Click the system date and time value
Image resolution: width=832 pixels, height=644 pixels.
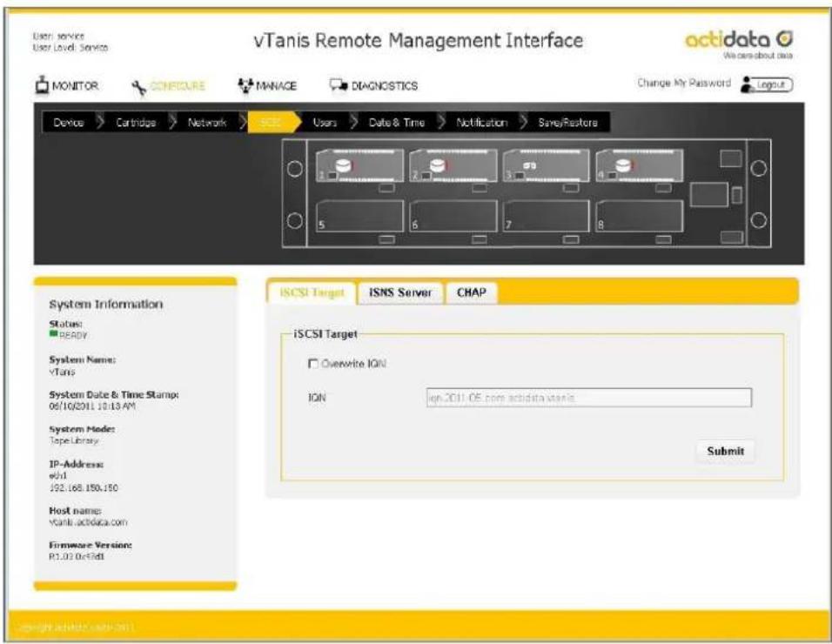tap(92, 406)
